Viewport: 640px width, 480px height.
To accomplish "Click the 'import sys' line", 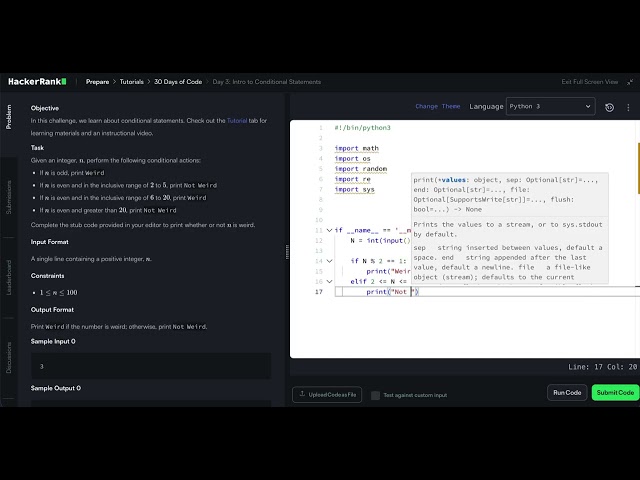I will pos(354,189).
